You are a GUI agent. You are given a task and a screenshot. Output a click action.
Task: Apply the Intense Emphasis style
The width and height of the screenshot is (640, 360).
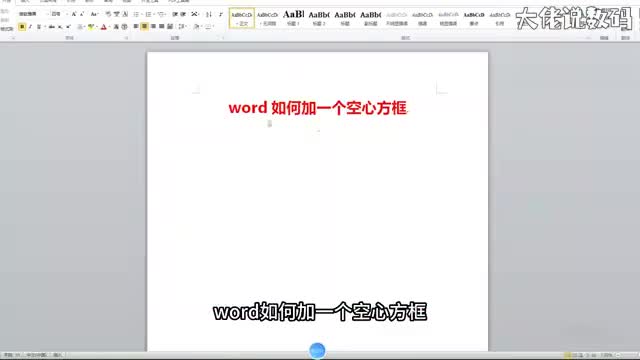[x=448, y=18]
